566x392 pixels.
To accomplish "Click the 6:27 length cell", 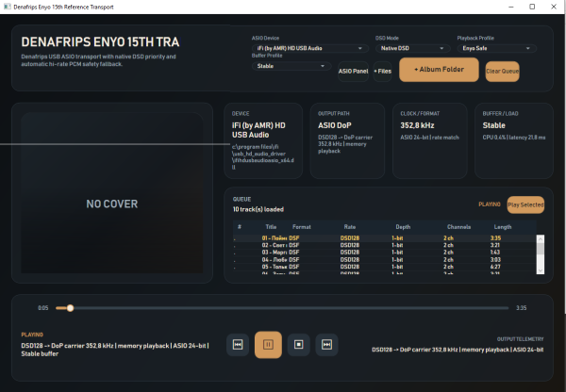I will pyautogui.click(x=495, y=267).
